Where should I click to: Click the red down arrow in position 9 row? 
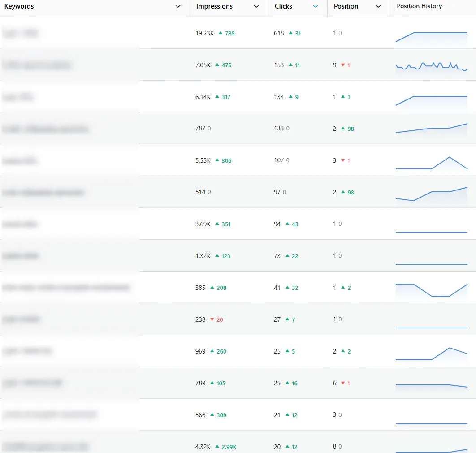click(x=343, y=65)
